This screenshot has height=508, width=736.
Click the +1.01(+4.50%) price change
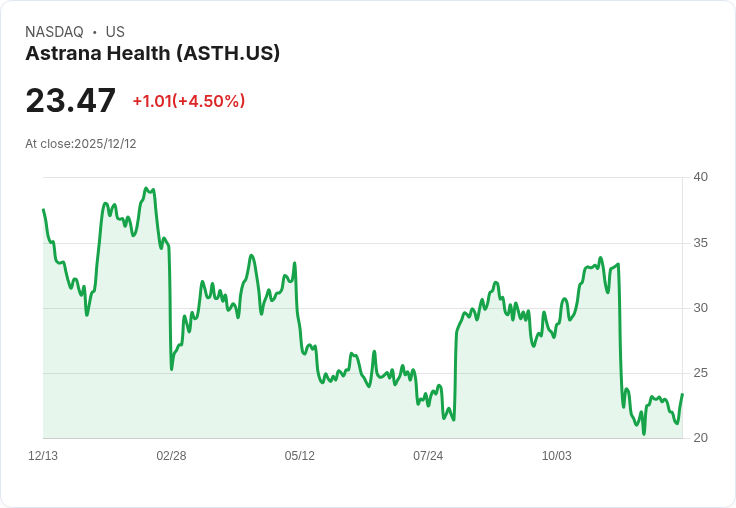188,101
